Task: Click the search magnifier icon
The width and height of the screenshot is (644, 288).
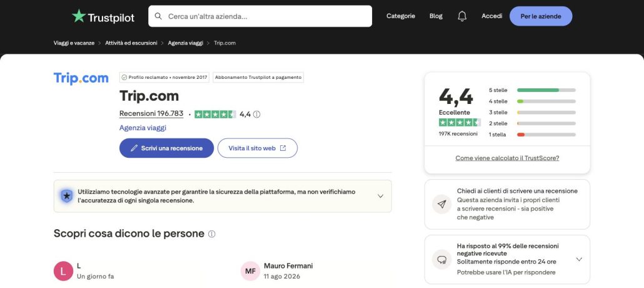Action: point(158,16)
